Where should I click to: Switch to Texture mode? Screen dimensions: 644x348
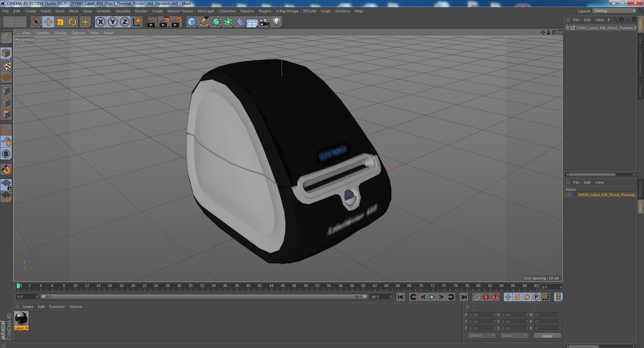[6, 66]
